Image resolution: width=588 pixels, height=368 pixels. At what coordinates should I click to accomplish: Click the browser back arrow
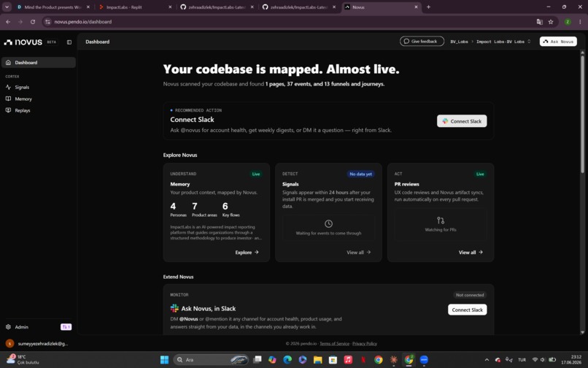click(x=8, y=22)
